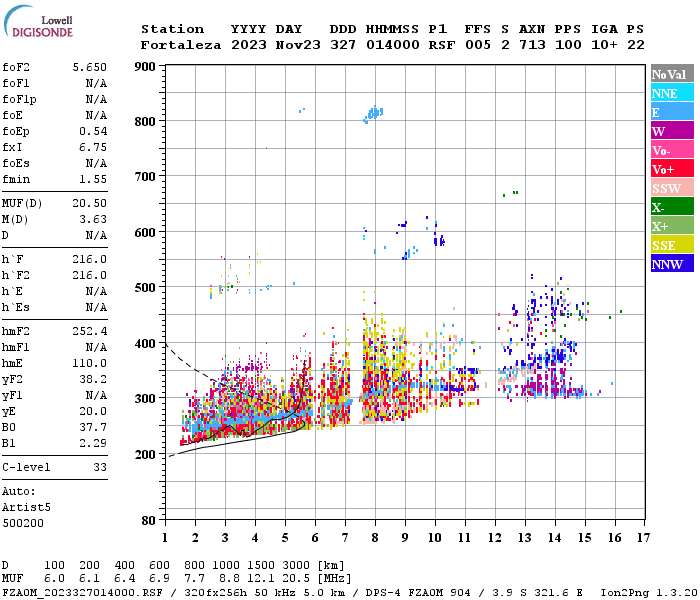Select the NNE cyan legend swatch
Image resolution: width=700 pixels, height=600 pixels.
[x=672, y=93]
